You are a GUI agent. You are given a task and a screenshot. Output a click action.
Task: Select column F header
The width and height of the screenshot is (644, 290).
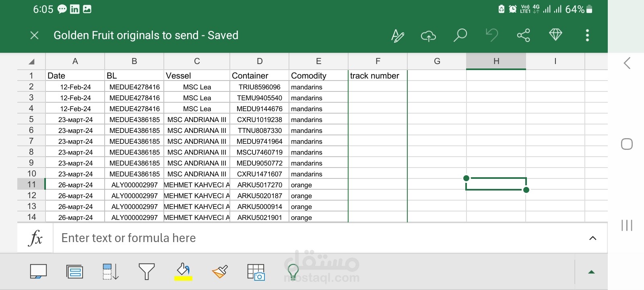tap(378, 61)
